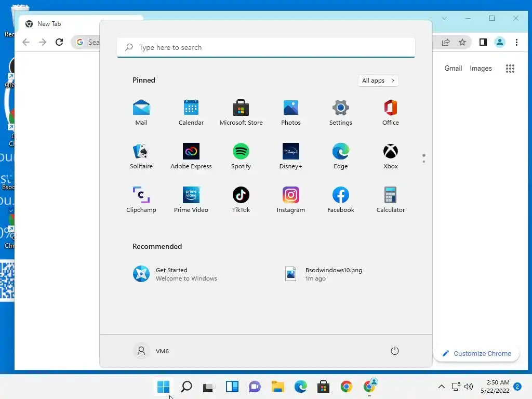The image size is (532, 399).
Task: Toggle Chrome's side panel
Action: 483,42
